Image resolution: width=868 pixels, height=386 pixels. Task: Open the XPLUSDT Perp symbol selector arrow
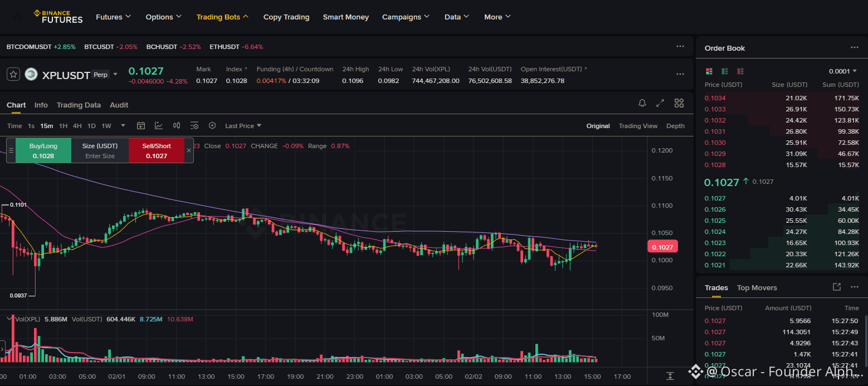[x=115, y=74]
